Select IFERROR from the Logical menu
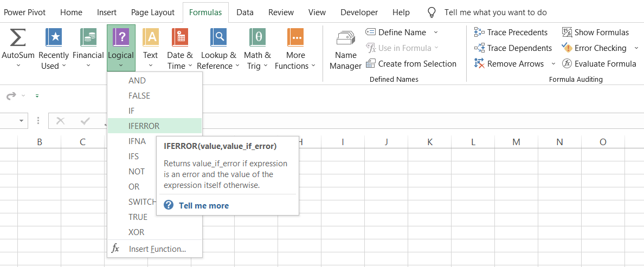This screenshot has height=267, width=644. click(x=144, y=126)
